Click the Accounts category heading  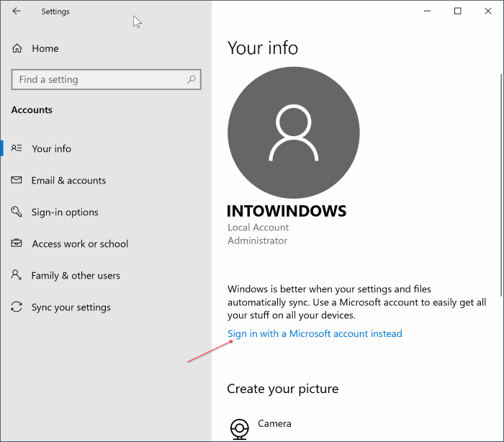[32, 110]
